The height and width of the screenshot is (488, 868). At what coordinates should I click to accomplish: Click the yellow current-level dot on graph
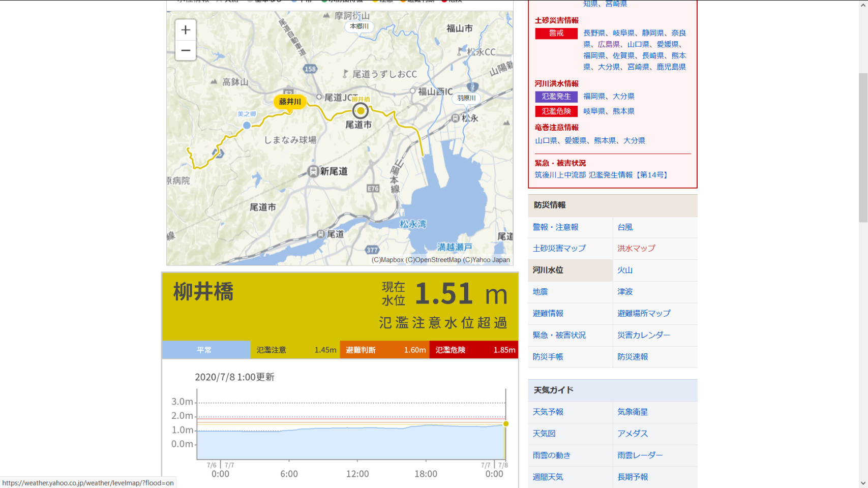pos(505,424)
